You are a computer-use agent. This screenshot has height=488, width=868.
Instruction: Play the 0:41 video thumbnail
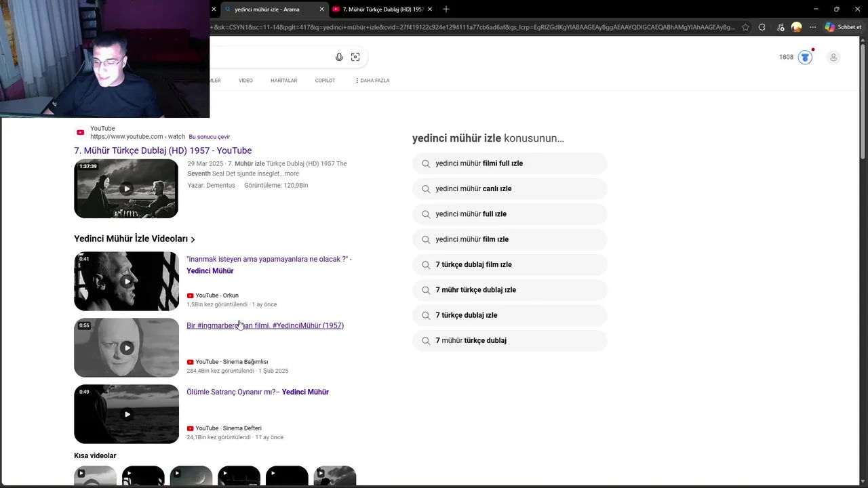pyautogui.click(x=126, y=281)
